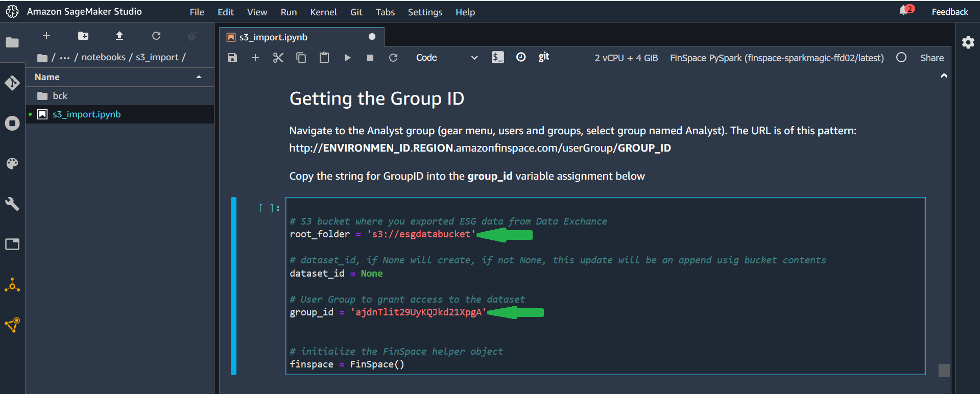This screenshot has width=980, height=394.
Task: Open the bck folder
Action: [120, 96]
